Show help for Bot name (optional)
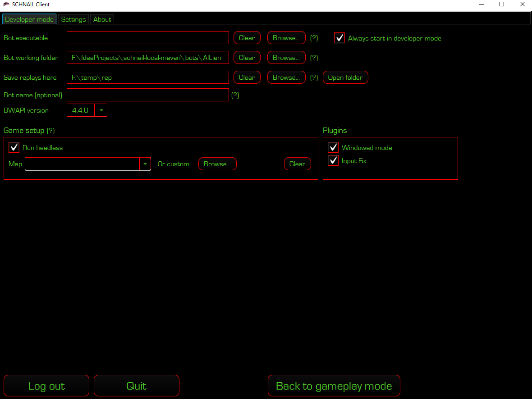The height and width of the screenshot is (400, 532). (x=235, y=95)
